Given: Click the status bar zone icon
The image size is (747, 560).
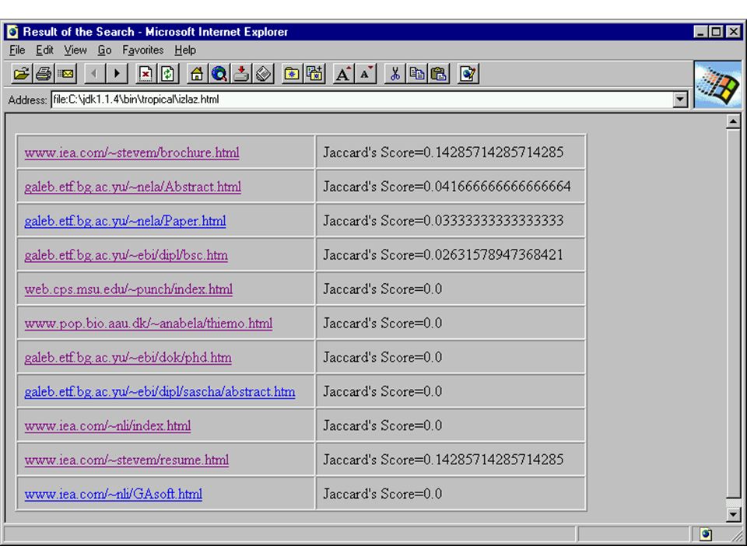Looking at the screenshot, I should 706,534.
